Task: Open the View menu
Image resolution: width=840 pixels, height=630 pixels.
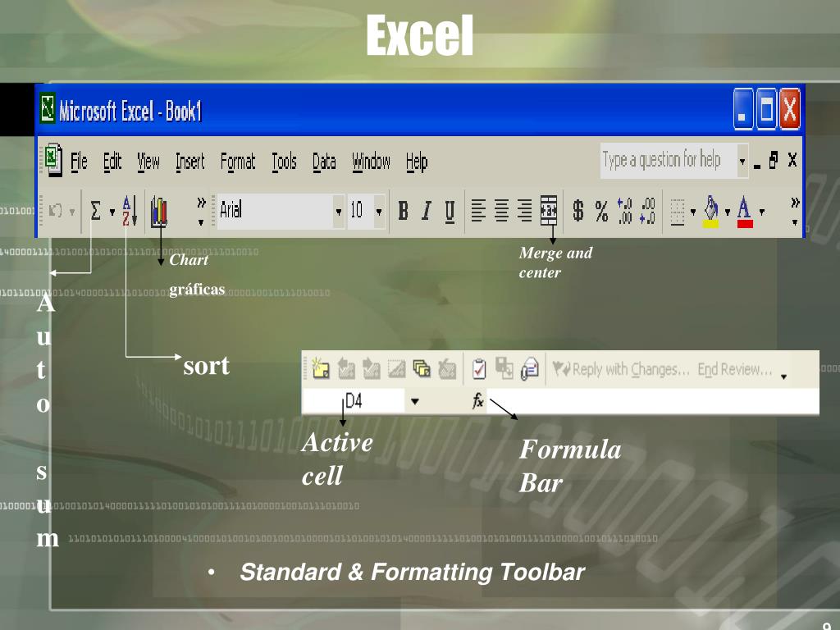Action: [x=148, y=161]
